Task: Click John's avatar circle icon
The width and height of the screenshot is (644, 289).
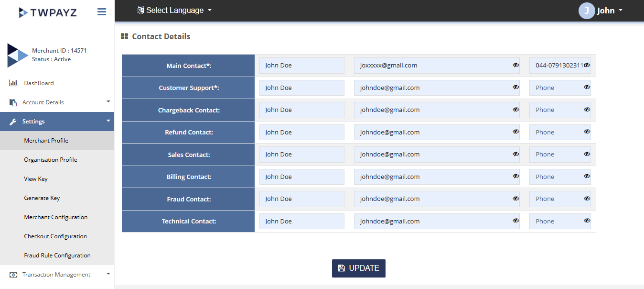Action: pos(586,11)
